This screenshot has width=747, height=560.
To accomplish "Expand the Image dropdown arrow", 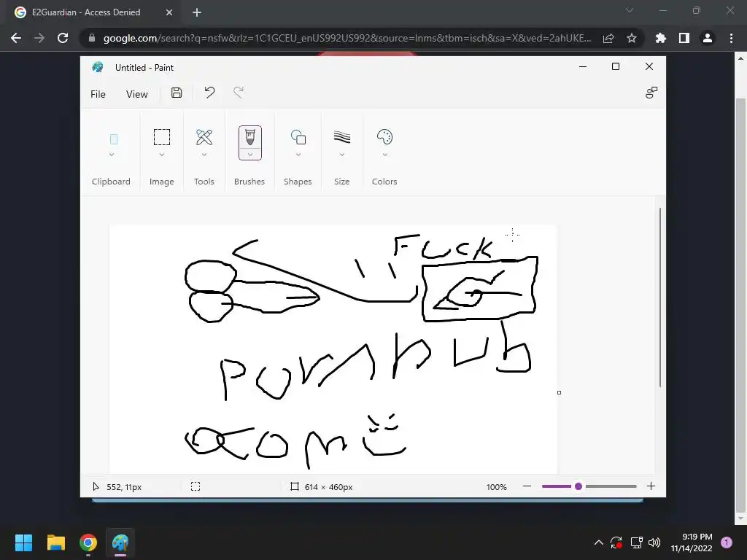I will click(162, 155).
